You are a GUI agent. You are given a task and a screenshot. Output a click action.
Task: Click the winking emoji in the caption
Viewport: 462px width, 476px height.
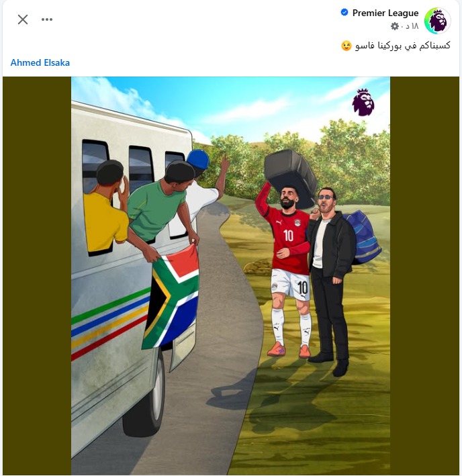(346, 46)
